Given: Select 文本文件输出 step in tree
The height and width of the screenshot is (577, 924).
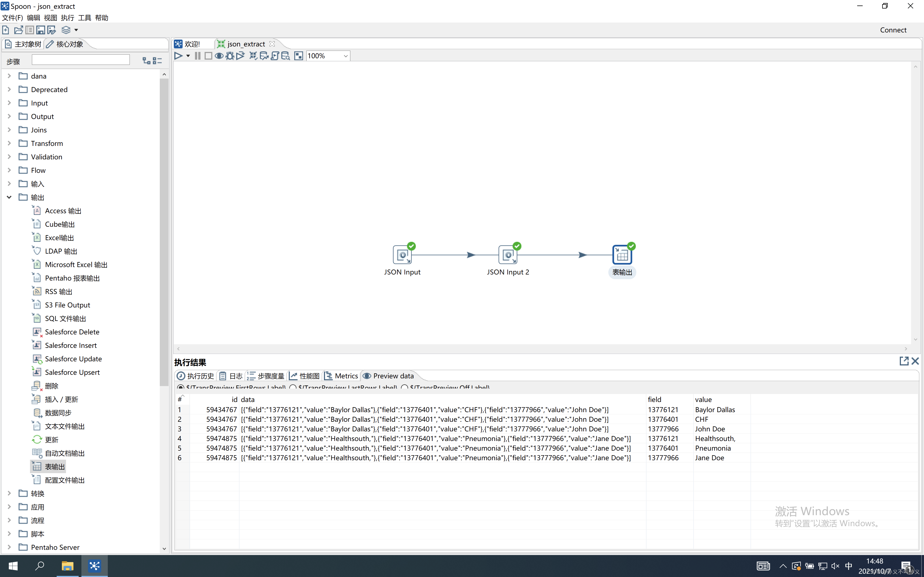Looking at the screenshot, I should (x=65, y=426).
